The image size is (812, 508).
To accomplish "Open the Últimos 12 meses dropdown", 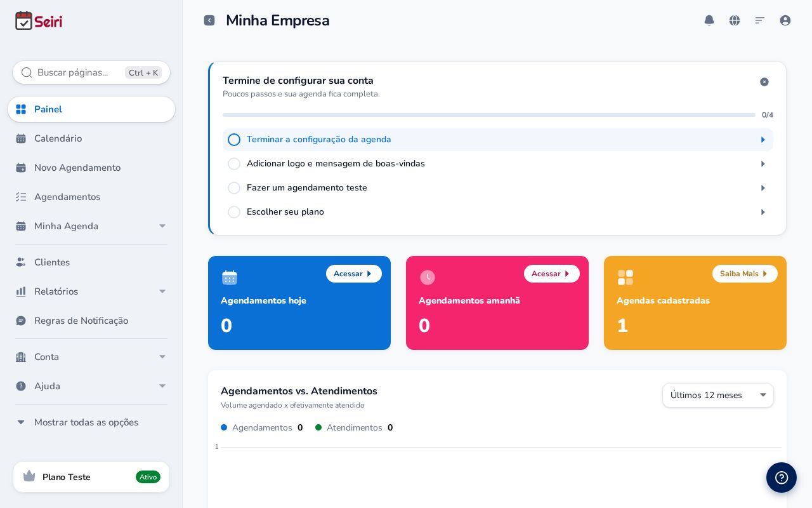I will point(718,395).
